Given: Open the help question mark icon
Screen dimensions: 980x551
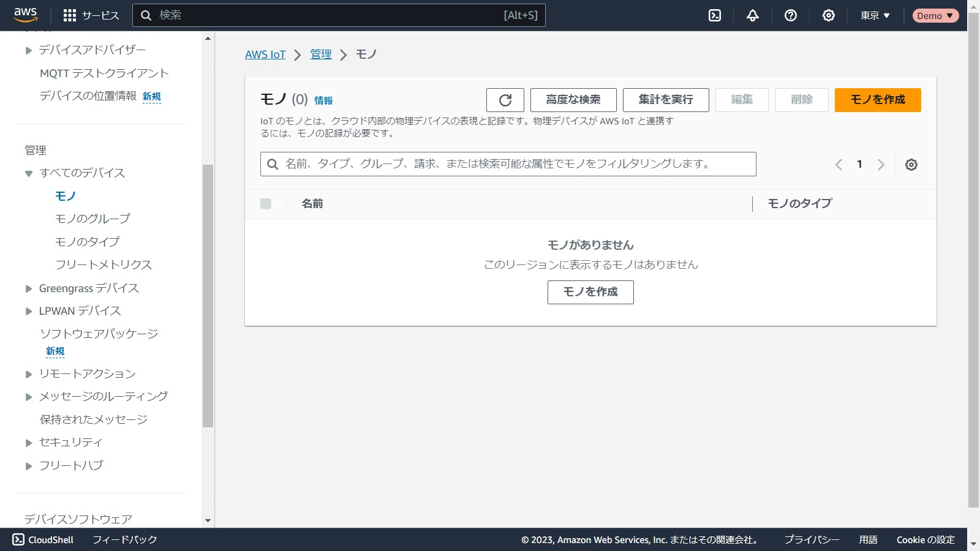Looking at the screenshot, I should click(x=791, y=15).
